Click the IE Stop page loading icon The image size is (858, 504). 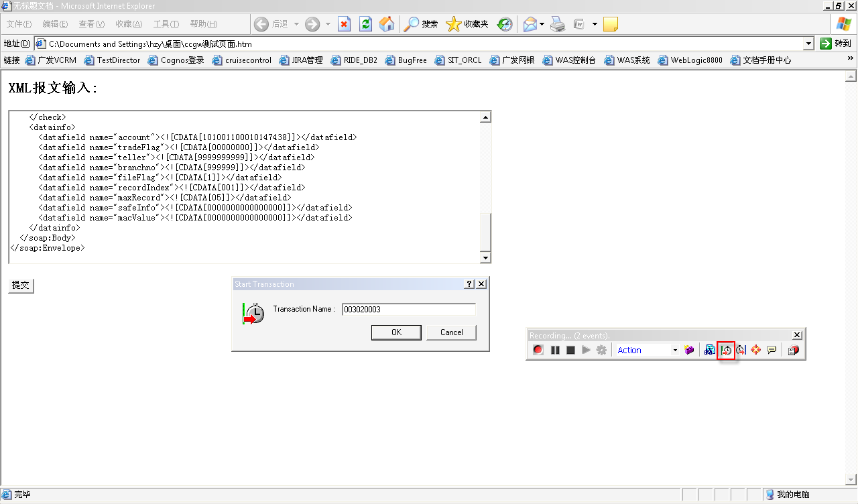point(344,24)
